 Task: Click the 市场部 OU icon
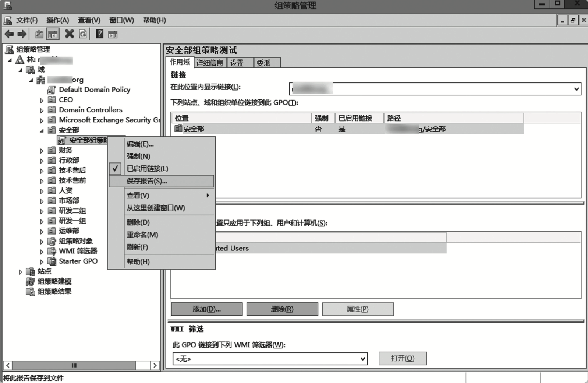click(x=52, y=201)
